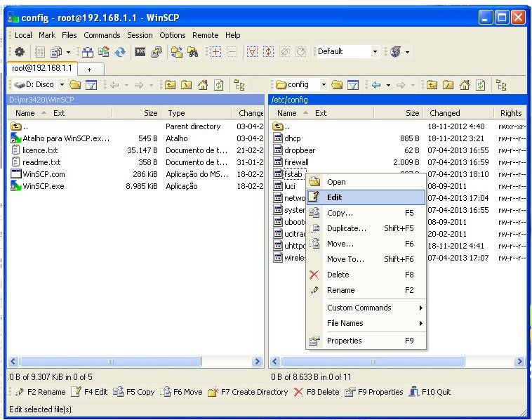Go to home directory in remote panel
532x420 pixels.
[x=465, y=85]
